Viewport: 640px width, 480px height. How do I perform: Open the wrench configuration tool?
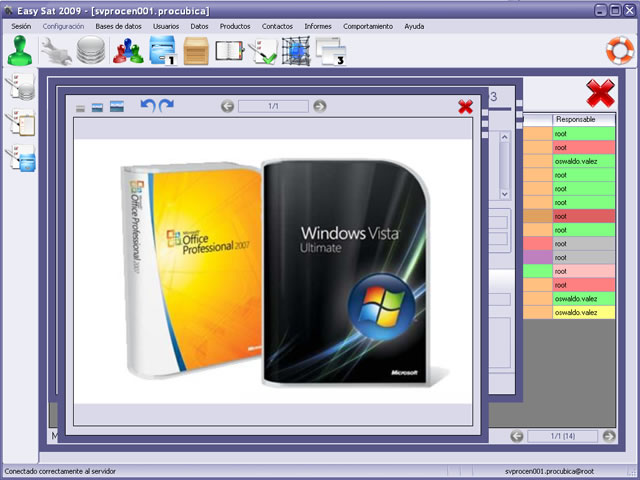[x=56, y=51]
